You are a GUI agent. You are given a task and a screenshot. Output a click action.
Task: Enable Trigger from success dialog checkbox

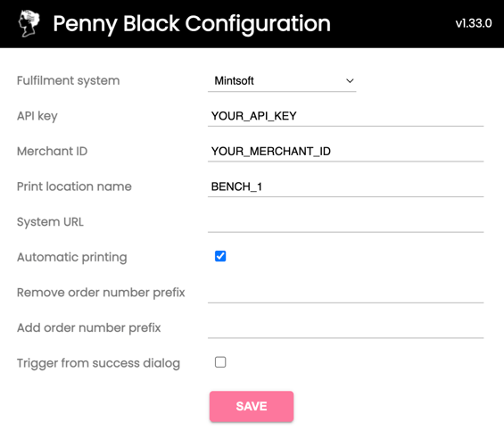[x=220, y=362]
